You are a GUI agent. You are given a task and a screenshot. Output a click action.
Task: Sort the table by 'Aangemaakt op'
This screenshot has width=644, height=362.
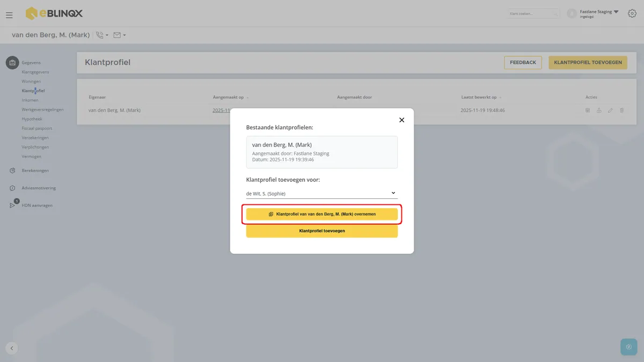point(230,97)
